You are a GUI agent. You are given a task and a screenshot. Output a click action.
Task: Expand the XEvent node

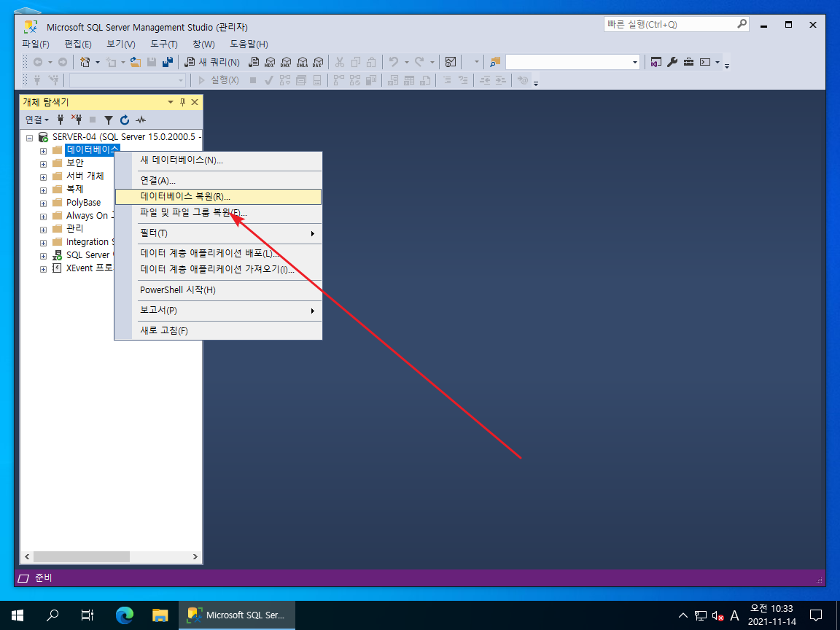click(44, 270)
